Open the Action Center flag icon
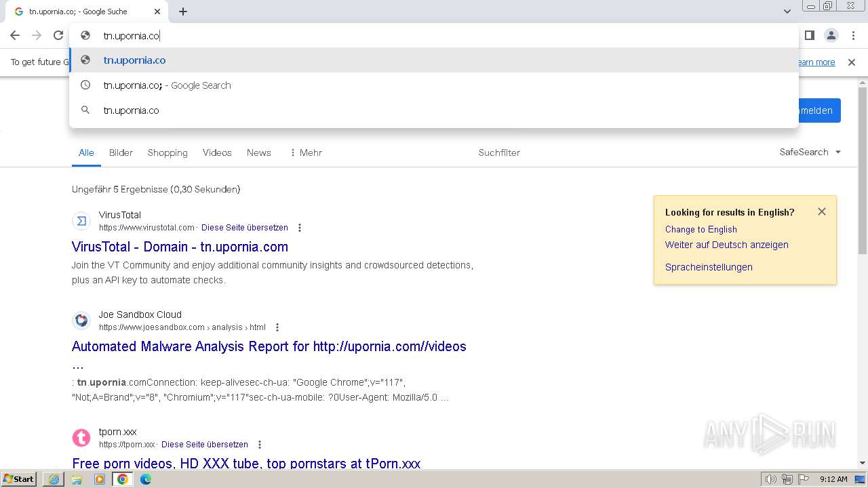 click(803, 479)
